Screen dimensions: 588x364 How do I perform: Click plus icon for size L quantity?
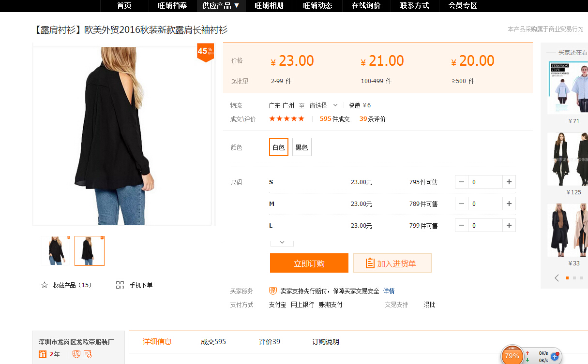509,226
